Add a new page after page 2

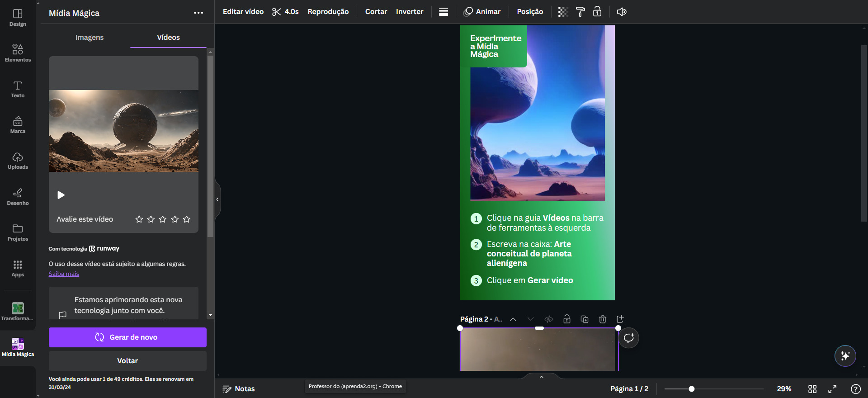(x=620, y=319)
